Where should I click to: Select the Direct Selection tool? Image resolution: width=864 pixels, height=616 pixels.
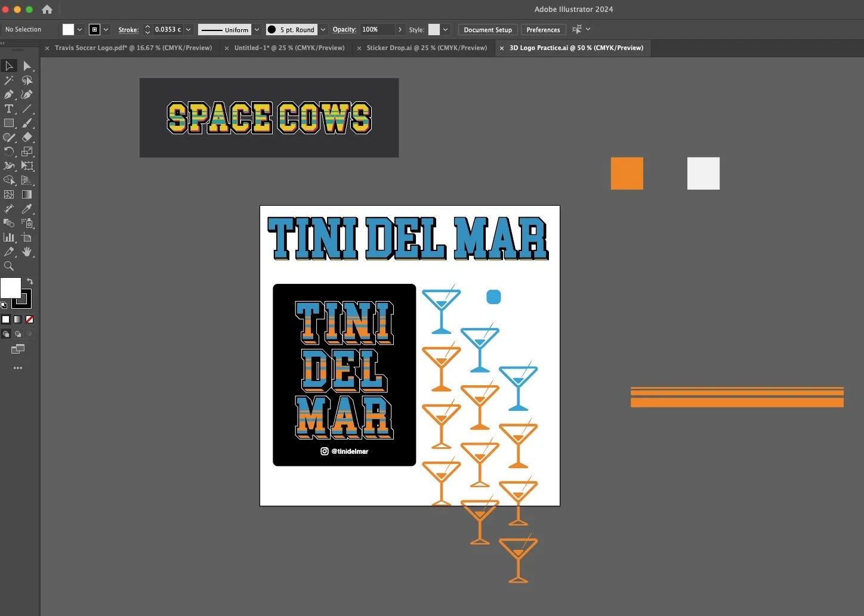pyautogui.click(x=27, y=66)
